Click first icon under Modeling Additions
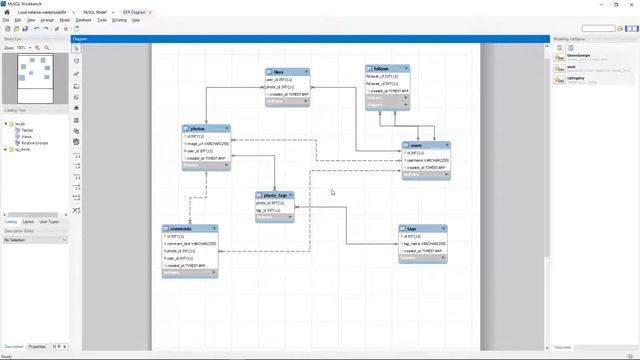This screenshot has height=360, width=640. (x=560, y=48)
